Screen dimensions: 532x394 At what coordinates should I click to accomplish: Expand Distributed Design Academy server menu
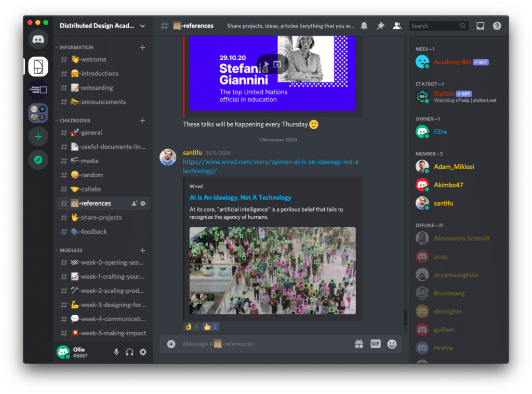tap(102, 25)
